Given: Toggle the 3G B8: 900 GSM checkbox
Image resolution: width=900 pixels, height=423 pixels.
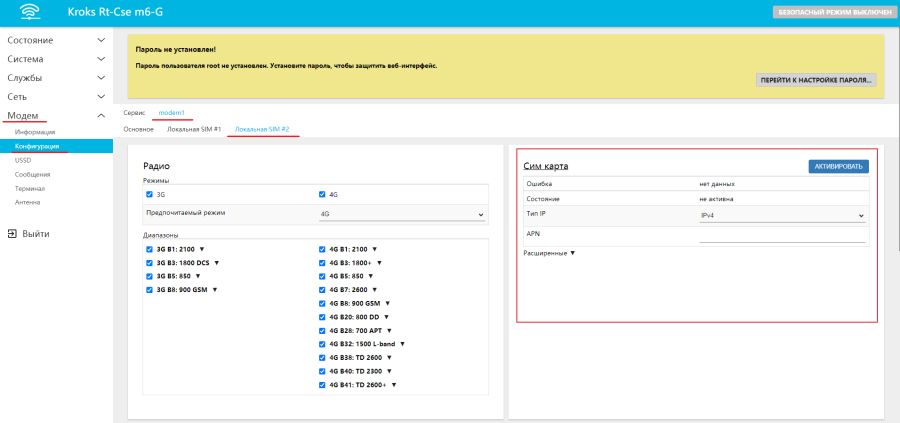Looking at the screenshot, I should (x=150, y=289).
